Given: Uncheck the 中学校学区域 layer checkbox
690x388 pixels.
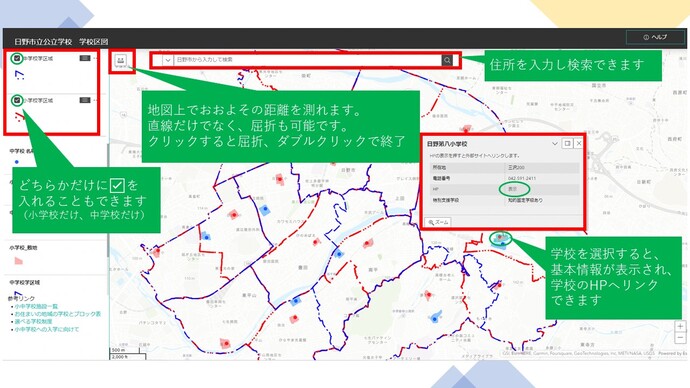Looking at the screenshot, I should click(17, 58).
